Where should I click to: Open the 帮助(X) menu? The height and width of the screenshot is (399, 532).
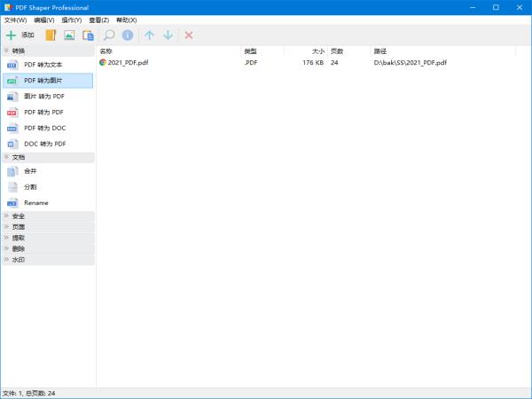click(127, 20)
